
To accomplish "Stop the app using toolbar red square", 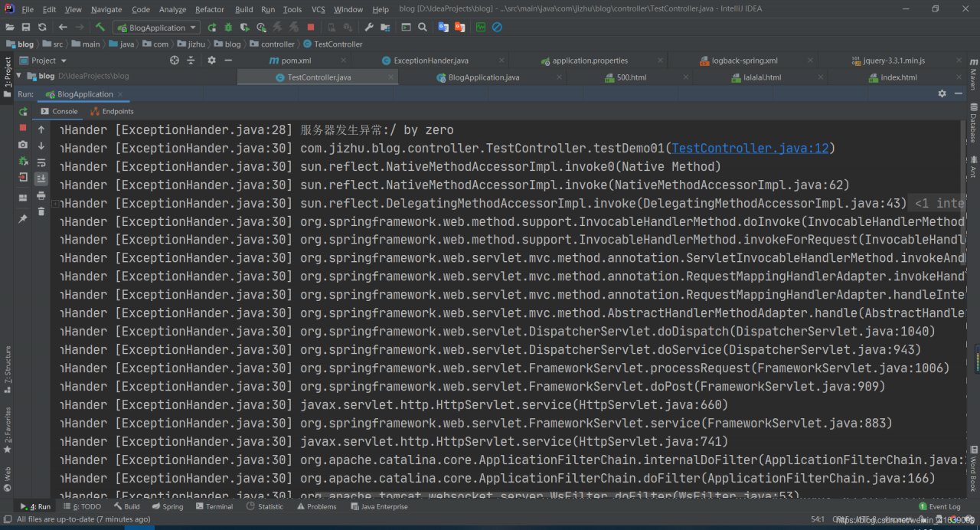I will pos(311,27).
